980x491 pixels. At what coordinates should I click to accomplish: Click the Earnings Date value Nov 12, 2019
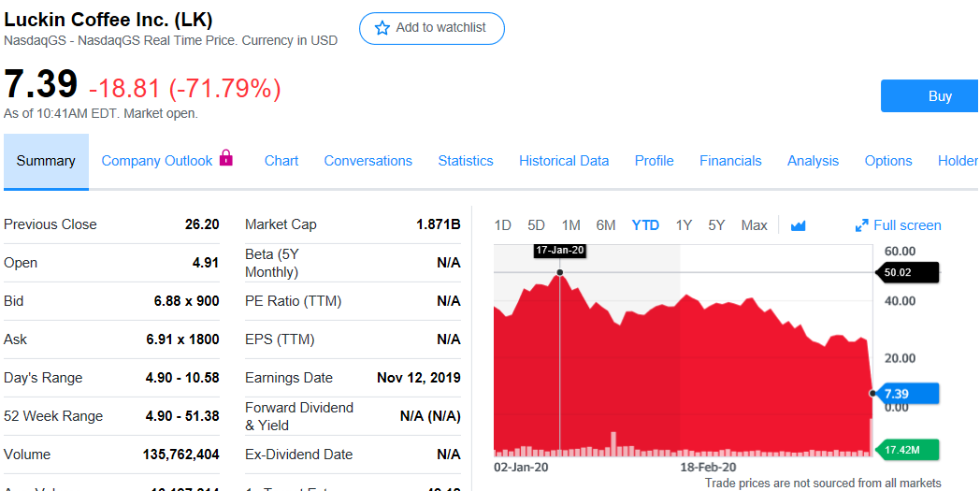(419, 378)
